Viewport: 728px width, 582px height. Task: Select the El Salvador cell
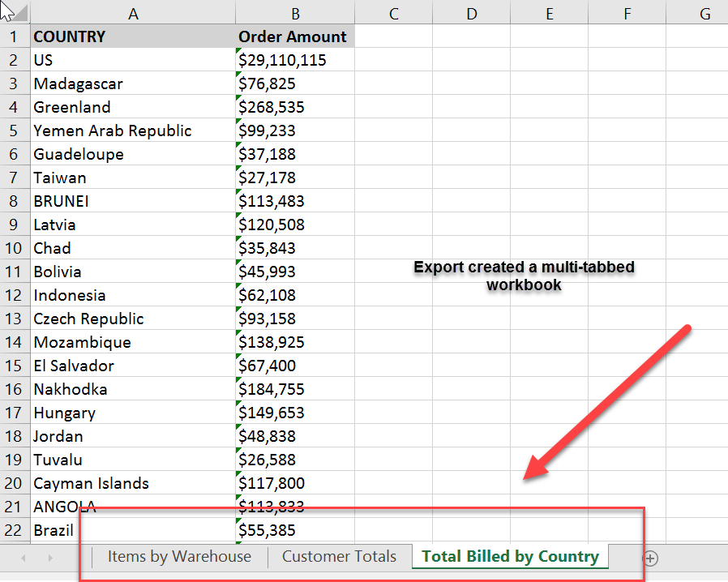pyautogui.click(x=133, y=366)
